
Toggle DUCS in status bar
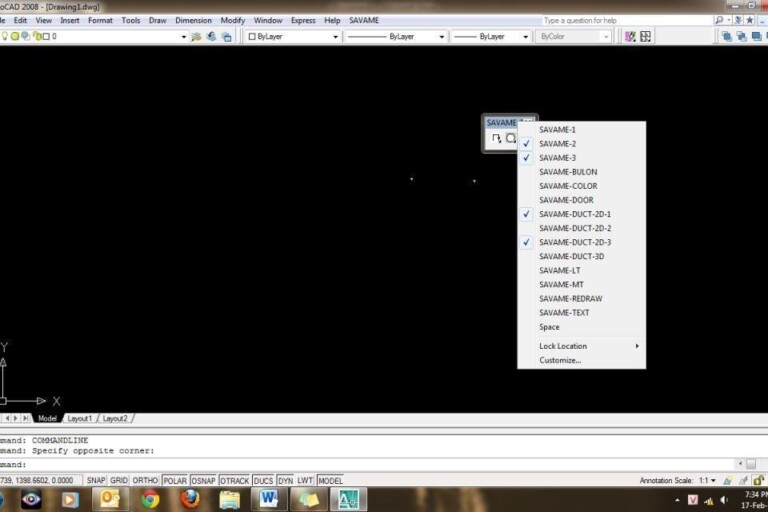(263, 481)
